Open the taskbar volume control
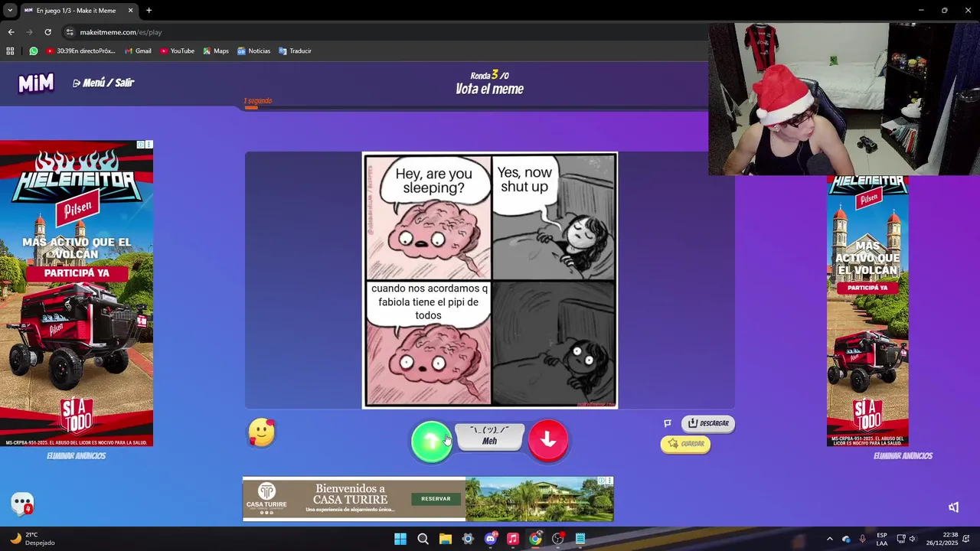 pyautogui.click(x=912, y=539)
